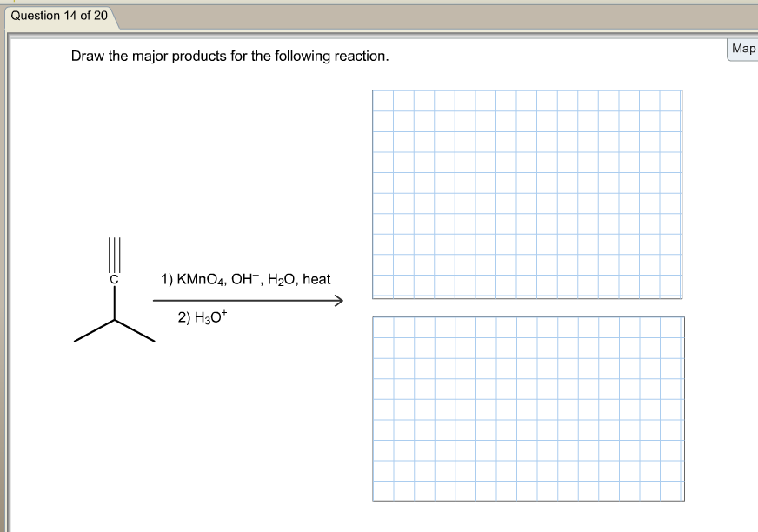
Task: Click the heat condition text
Action: tap(317, 279)
